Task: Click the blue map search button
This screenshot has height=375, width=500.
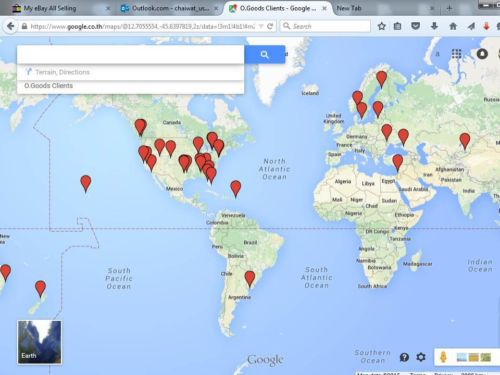Action: [265, 55]
